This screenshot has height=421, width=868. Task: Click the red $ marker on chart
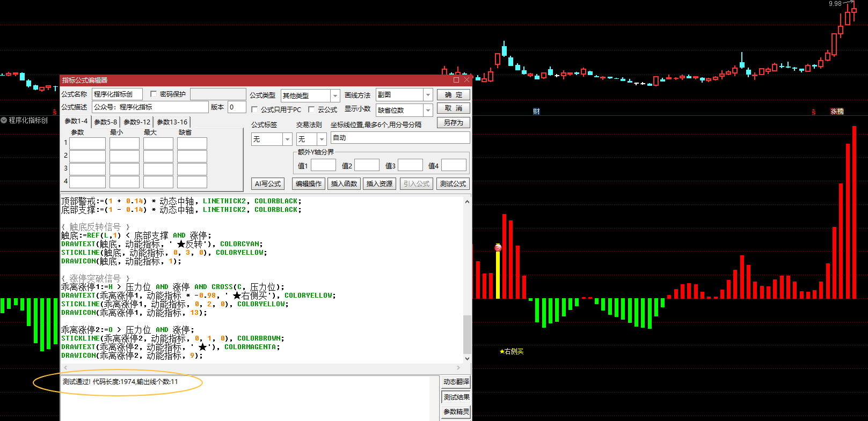[814, 112]
